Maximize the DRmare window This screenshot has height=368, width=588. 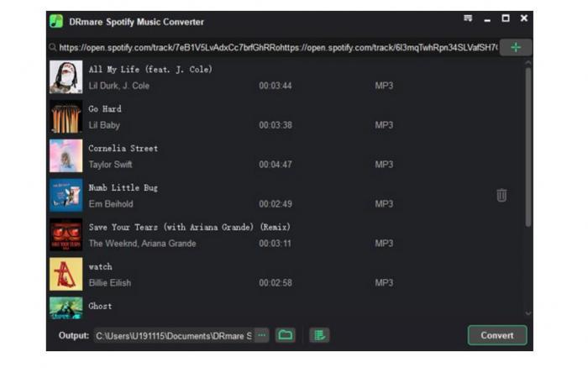point(506,18)
